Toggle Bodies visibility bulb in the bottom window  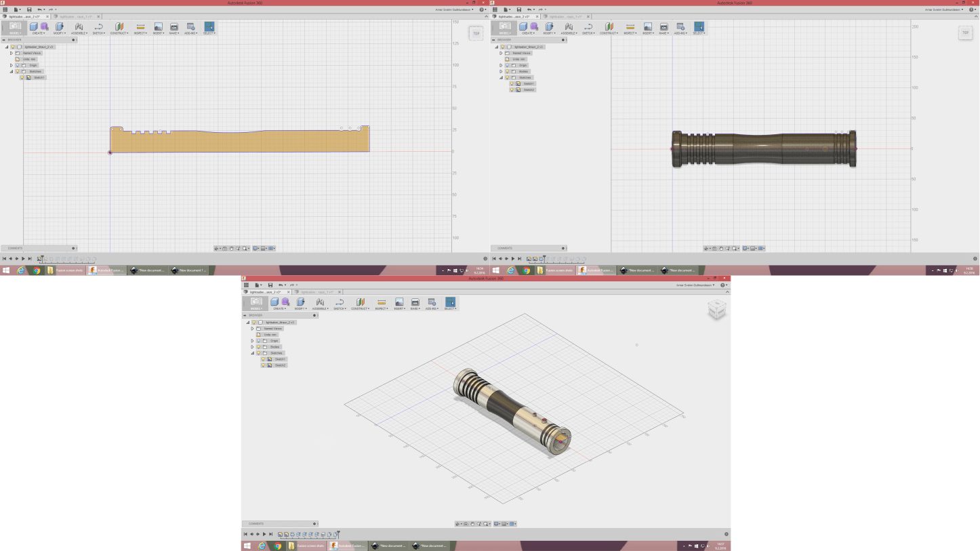pyautogui.click(x=258, y=347)
